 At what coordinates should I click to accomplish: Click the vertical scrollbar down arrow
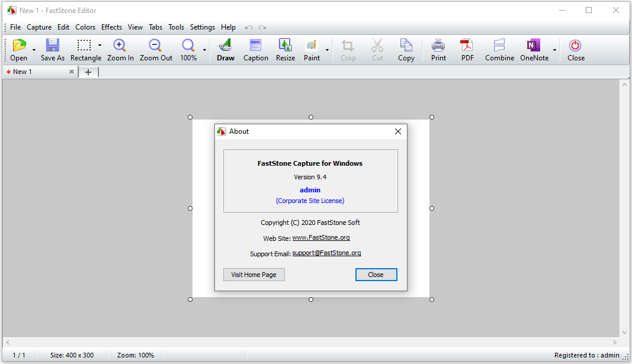pos(624,333)
